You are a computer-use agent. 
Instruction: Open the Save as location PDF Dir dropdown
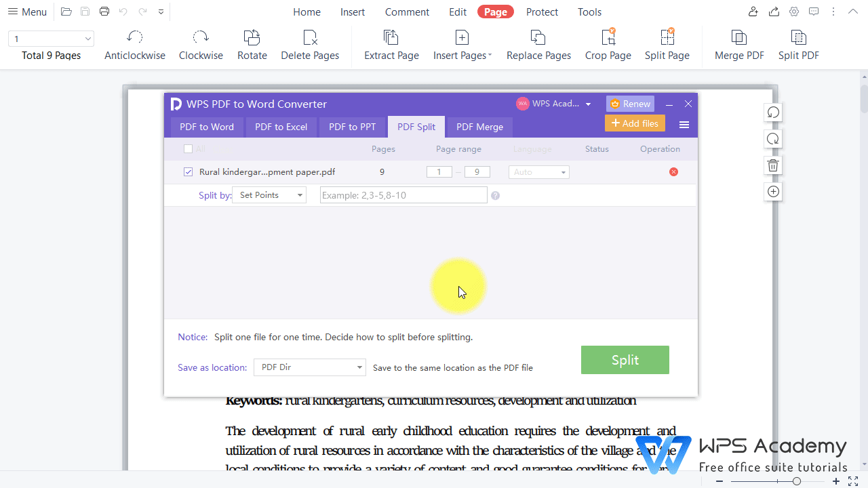(309, 367)
